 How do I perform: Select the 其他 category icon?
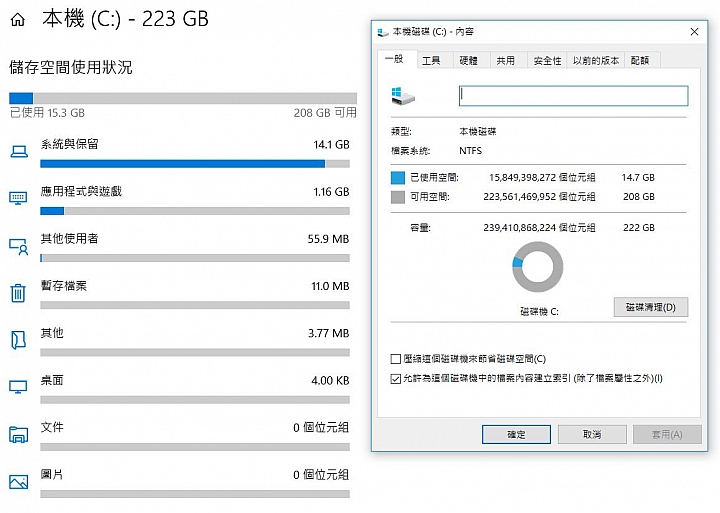(18, 340)
